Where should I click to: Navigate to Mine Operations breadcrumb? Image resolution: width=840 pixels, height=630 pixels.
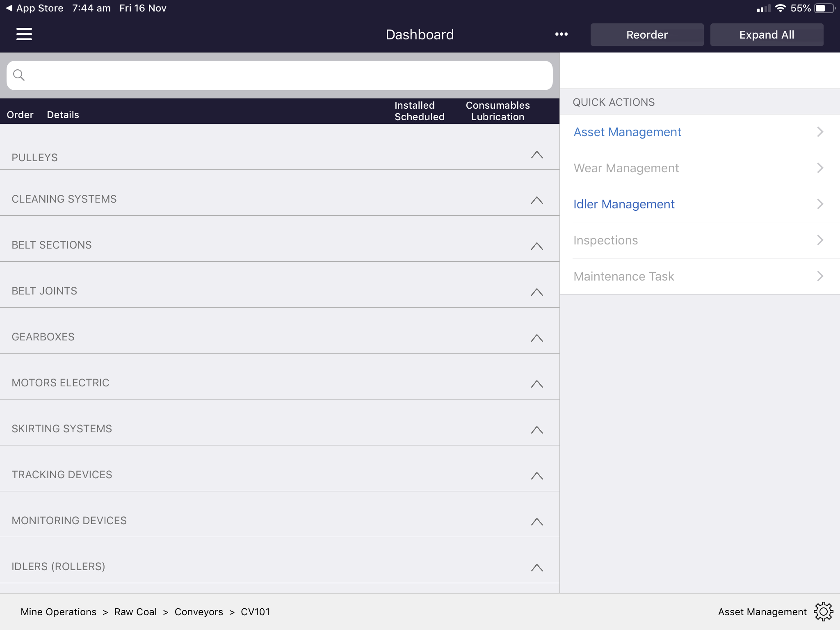58,612
